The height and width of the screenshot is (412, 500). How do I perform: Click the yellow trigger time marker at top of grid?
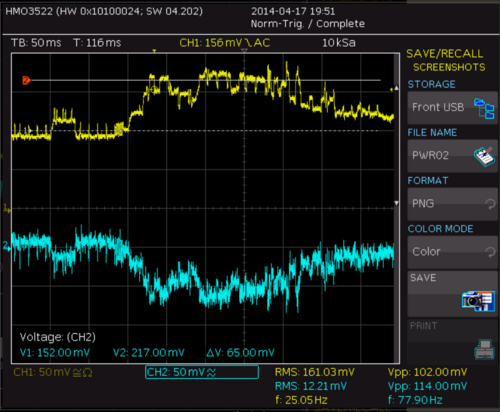point(154,51)
